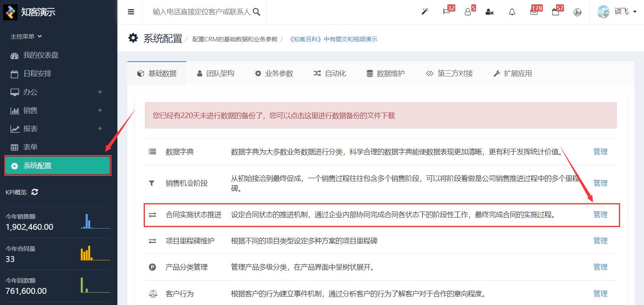Click 管理 link for 项目里程碑维护

click(x=600, y=241)
